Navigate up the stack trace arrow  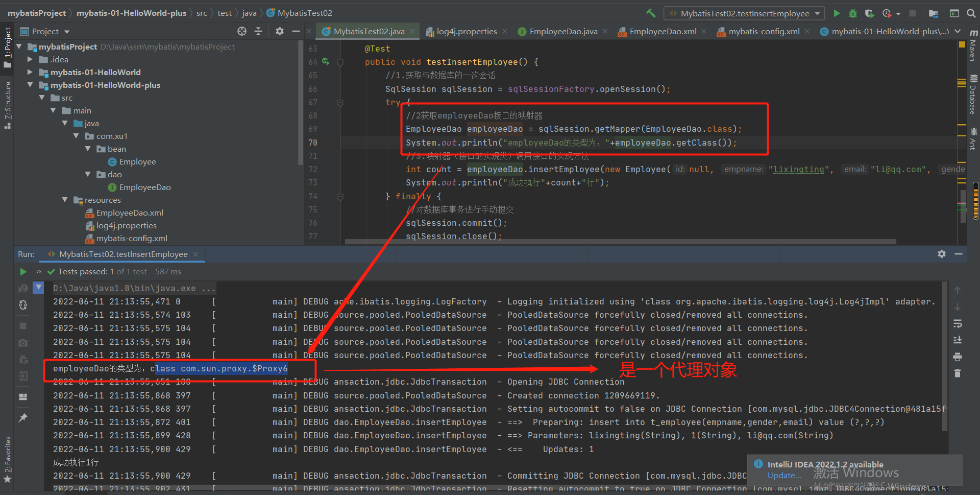click(958, 290)
